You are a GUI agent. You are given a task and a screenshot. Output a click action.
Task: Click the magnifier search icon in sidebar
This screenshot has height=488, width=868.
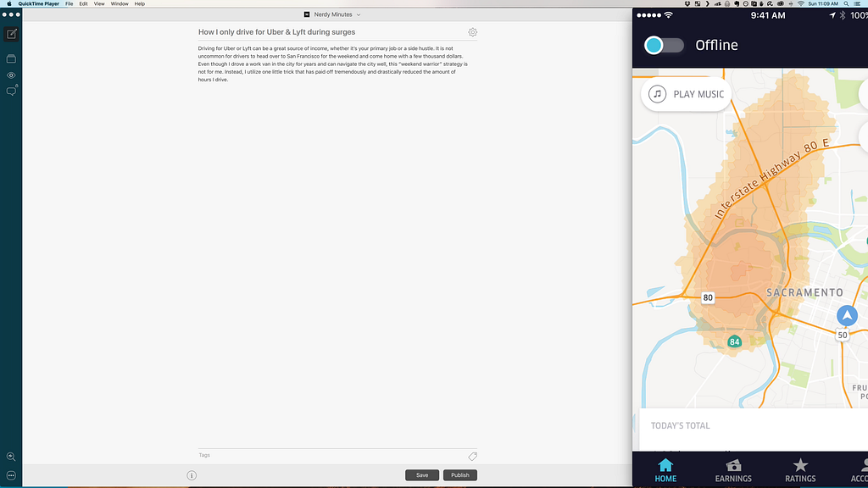[11, 457]
